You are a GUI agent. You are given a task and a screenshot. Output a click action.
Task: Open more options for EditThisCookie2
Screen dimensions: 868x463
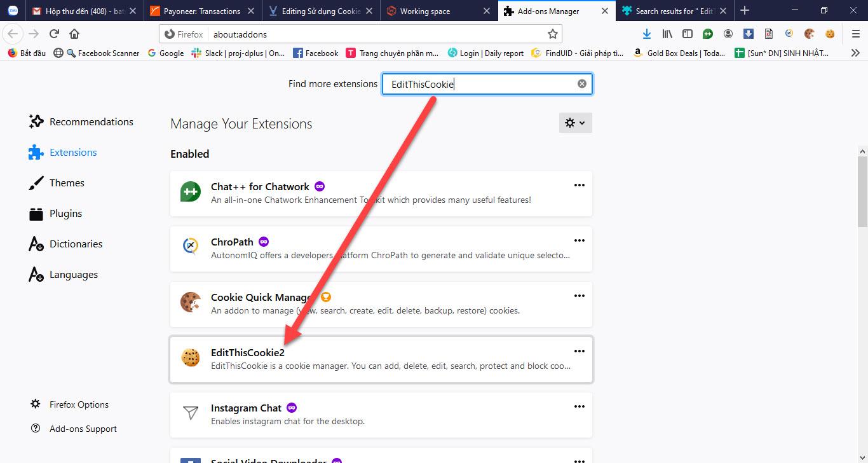coord(580,351)
